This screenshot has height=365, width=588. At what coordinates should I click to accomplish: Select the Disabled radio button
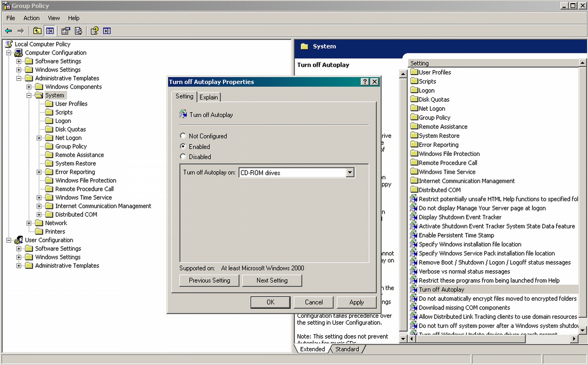coord(183,156)
